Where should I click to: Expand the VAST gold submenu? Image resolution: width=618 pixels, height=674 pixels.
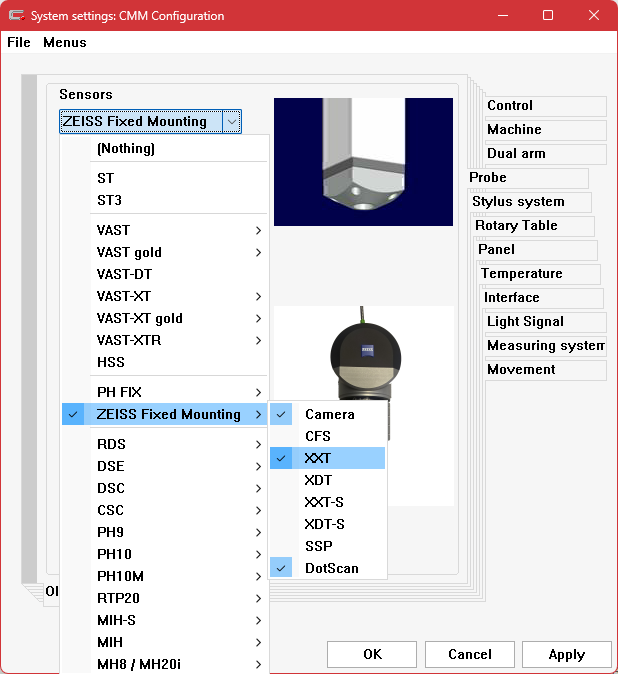[x=165, y=252]
